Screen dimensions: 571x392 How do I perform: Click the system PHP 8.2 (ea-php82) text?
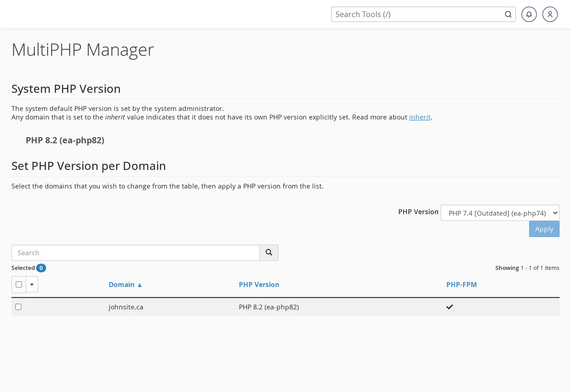point(65,140)
